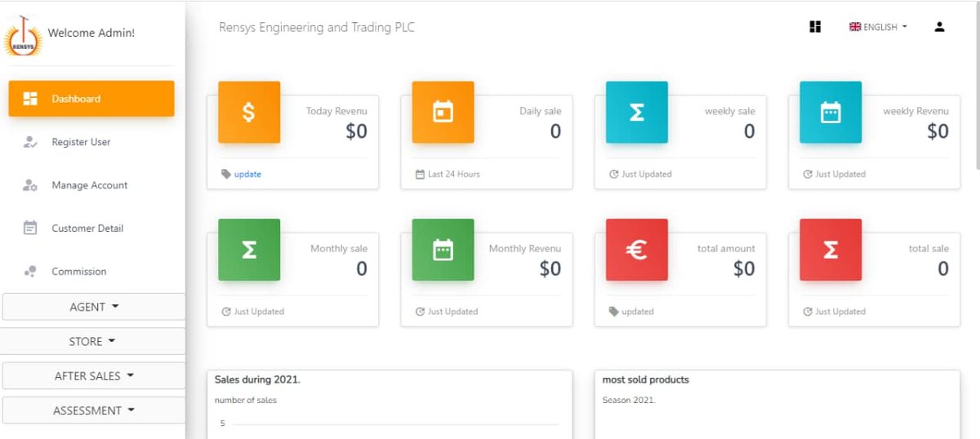Click the Today Revenu $0 value
This screenshot has height=439, width=980.
356,131
